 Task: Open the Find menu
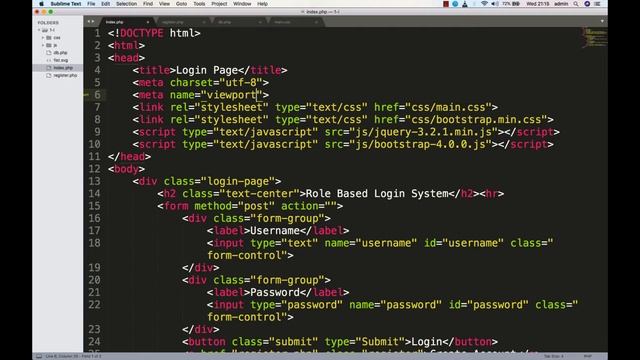click(148, 4)
